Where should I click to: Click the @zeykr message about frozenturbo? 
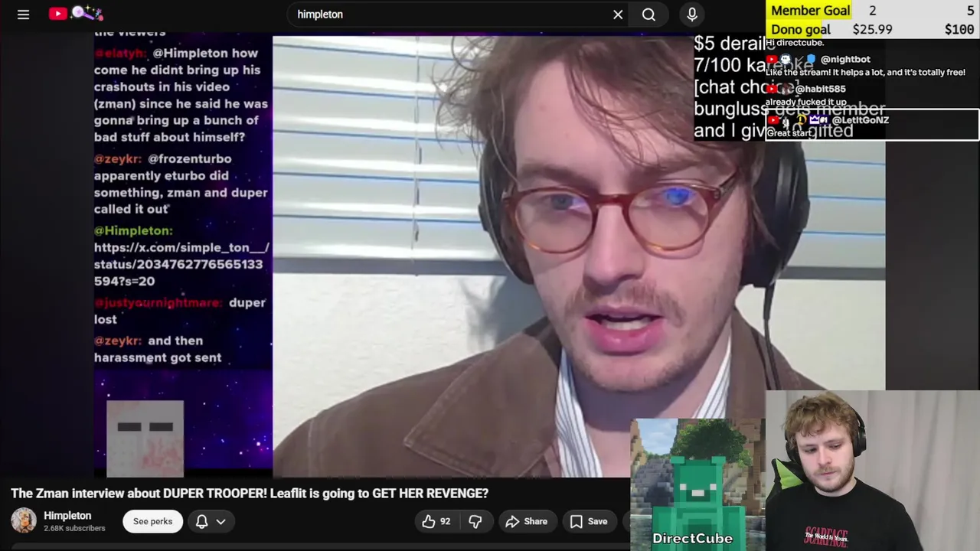click(x=181, y=184)
